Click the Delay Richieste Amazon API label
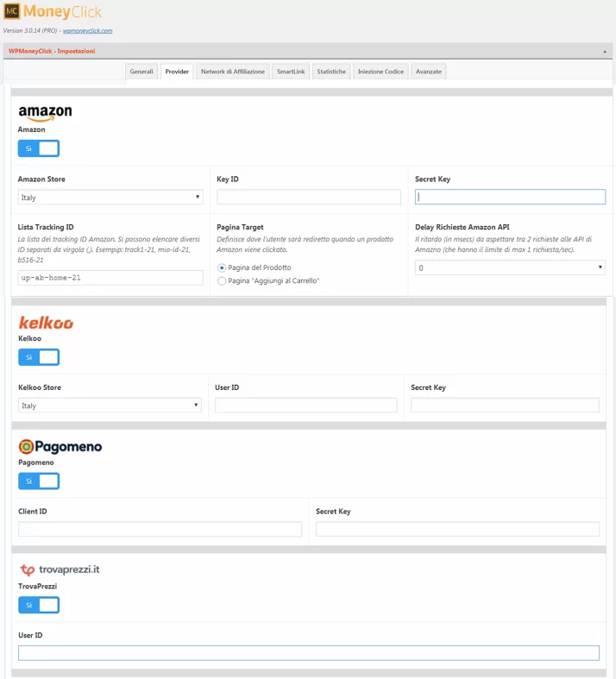The height and width of the screenshot is (679, 616). (x=462, y=228)
